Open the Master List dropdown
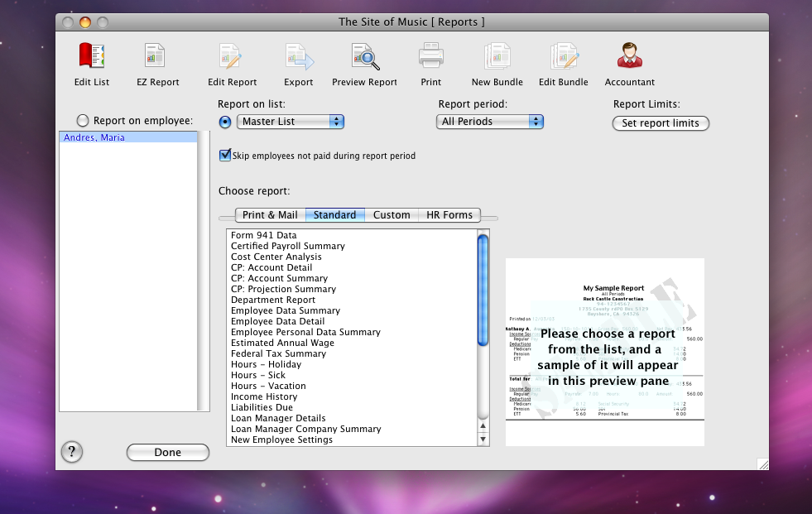Viewport: 812px width, 514px height. click(291, 122)
